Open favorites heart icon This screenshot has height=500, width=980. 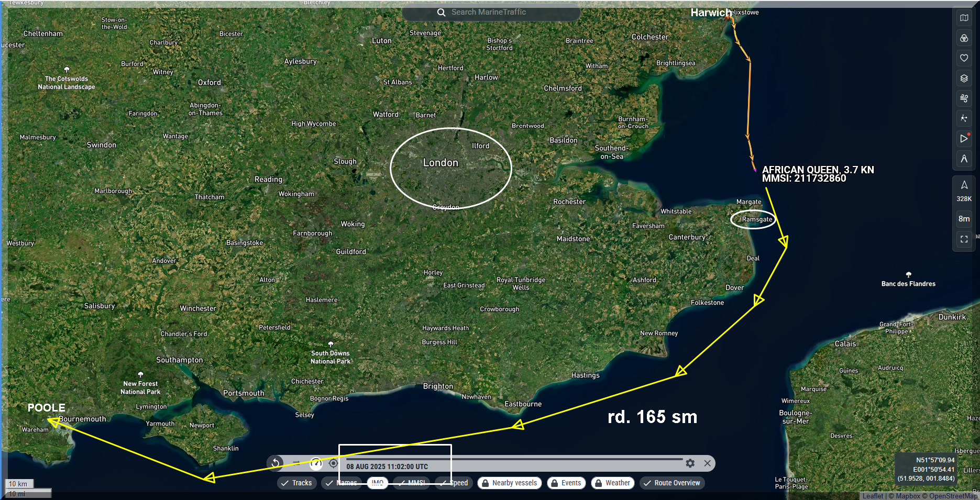[x=964, y=58]
